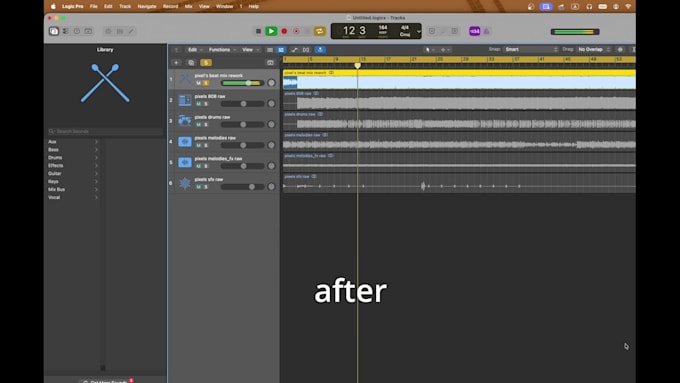Click volume slider of pixels 808 raw

tap(242, 104)
